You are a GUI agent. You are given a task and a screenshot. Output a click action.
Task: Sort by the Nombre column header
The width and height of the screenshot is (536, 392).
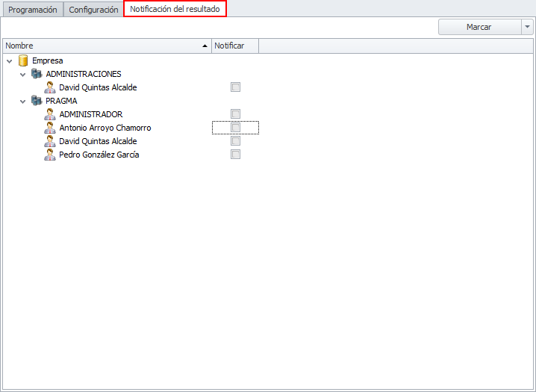click(107, 46)
